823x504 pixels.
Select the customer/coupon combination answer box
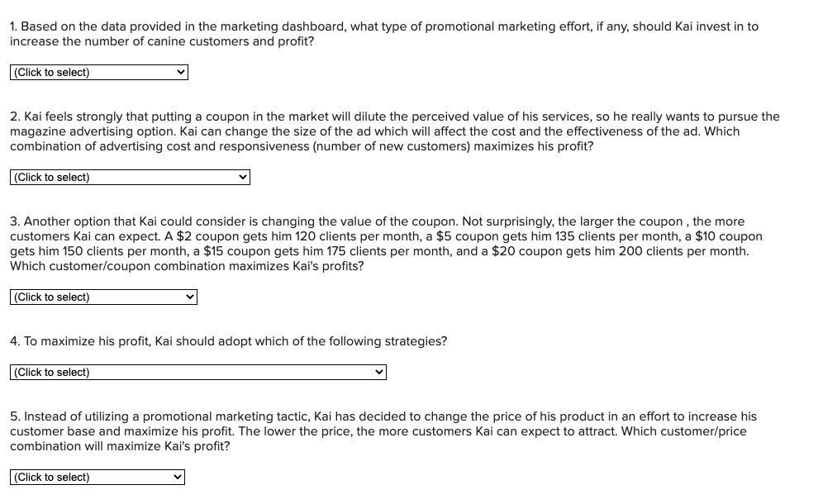coord(103,297)
